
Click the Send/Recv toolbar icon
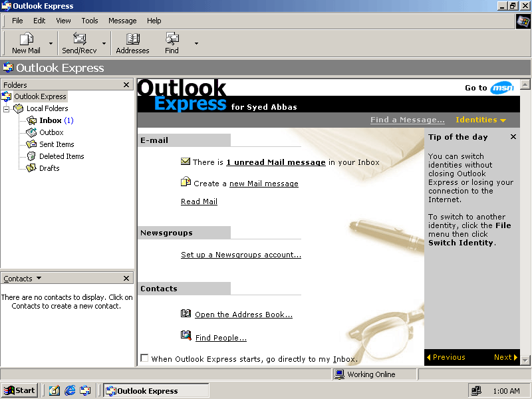[x=79, y=40]
